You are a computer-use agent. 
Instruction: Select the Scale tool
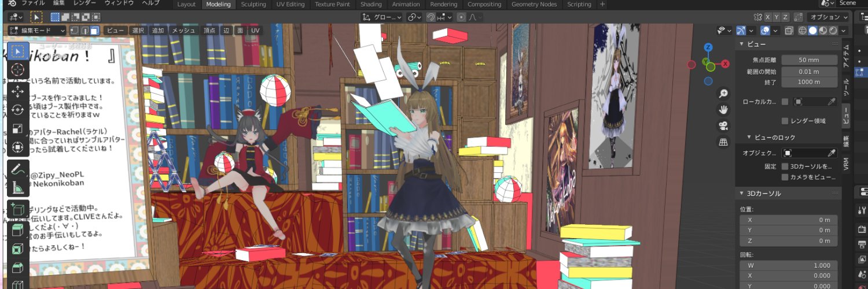point(18,129)
